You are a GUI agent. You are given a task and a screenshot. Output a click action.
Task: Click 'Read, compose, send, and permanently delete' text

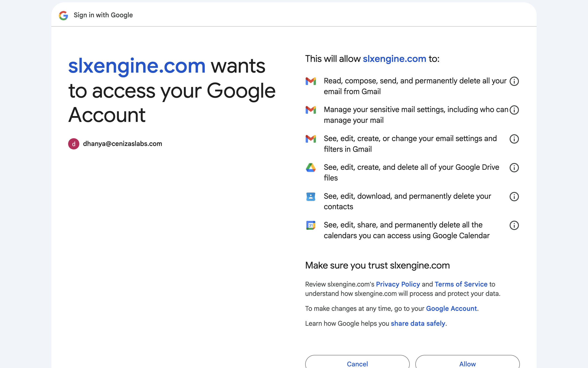[x=415, y=86]
